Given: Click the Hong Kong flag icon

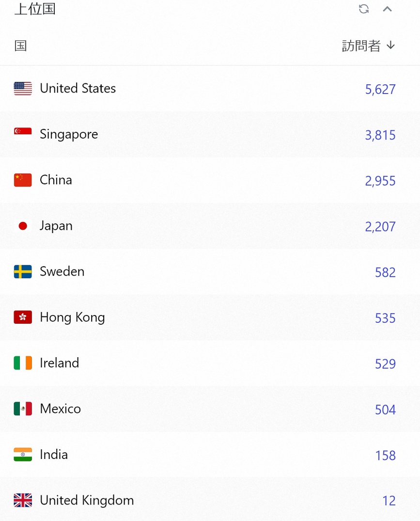Looking at the screenshot, I should (23, 317).
